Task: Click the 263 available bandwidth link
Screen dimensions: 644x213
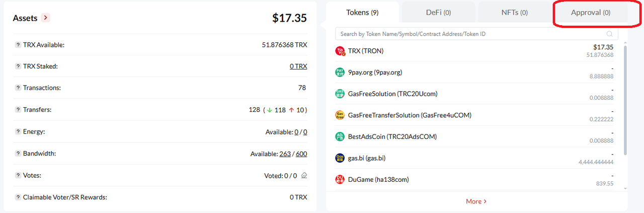Action: [285, 154]
